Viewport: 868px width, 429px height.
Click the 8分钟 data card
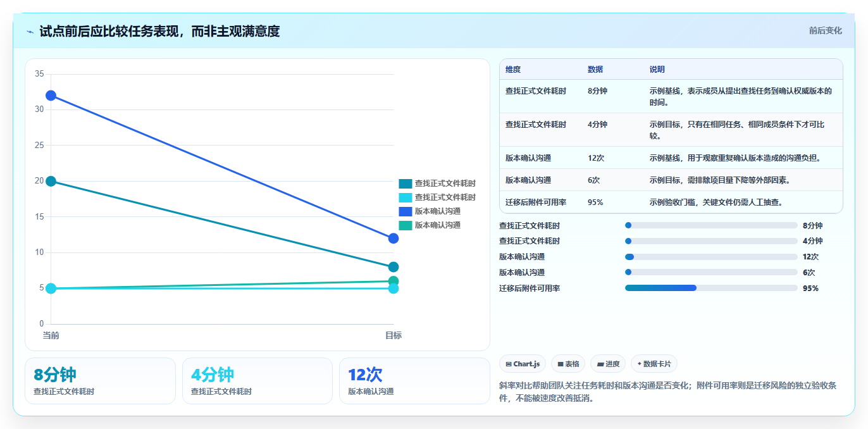pyautogui.click(x=100, y=381)
